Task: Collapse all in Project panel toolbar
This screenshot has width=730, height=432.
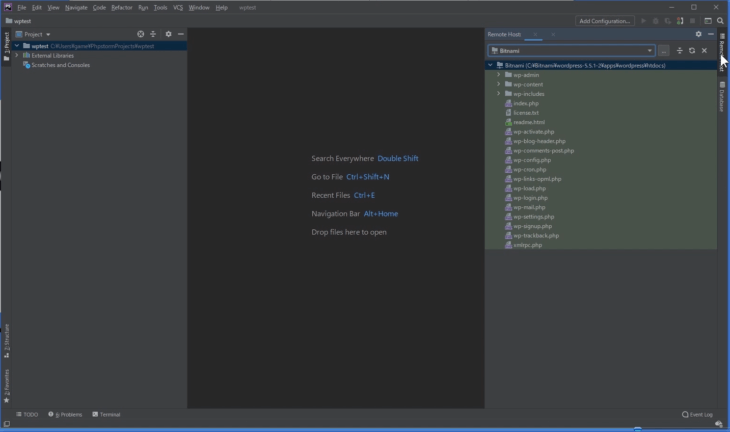Action: click(153, 34)
